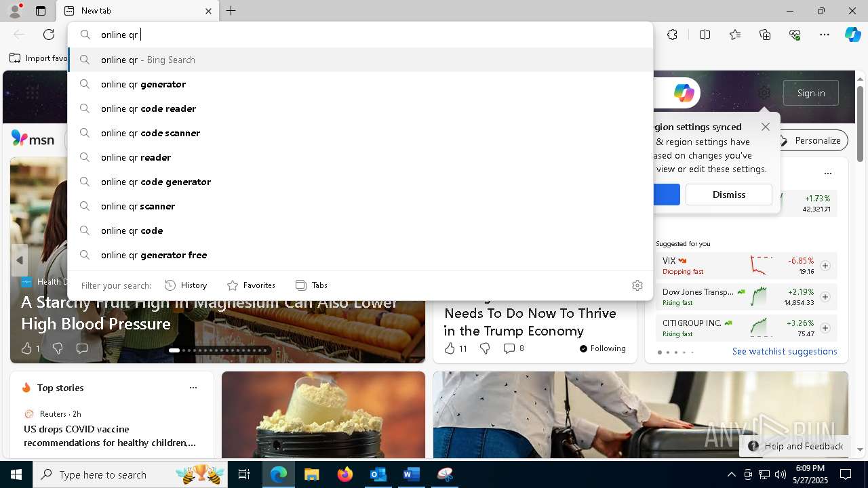Screen dimensions: 868x488
Task: Select 'online qr code' suggestion
Action: click(360, 230)
